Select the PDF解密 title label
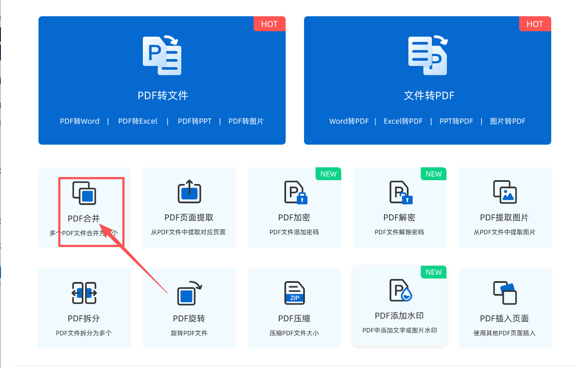Screen dimensions: 588x368 point(399,218)
